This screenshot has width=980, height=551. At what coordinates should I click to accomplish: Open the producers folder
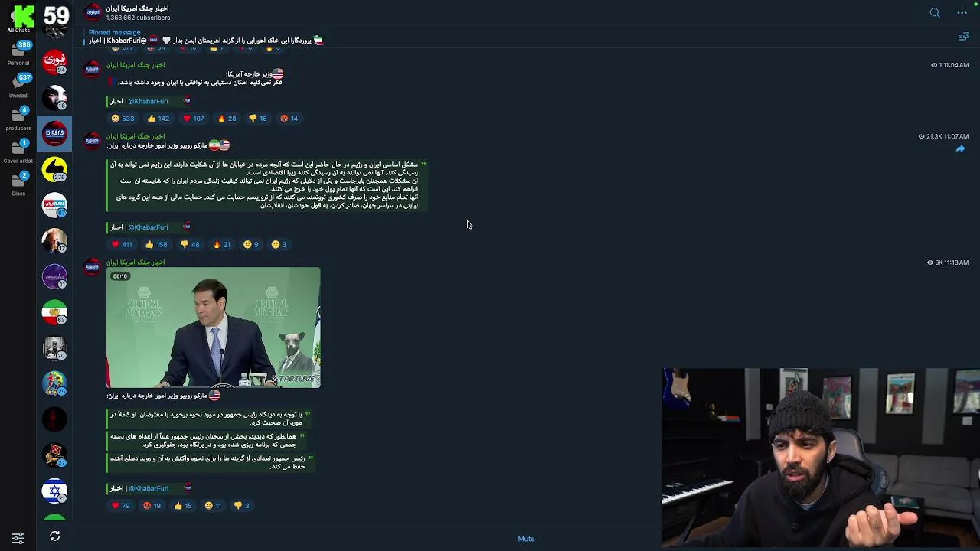(x=18, y=119)
